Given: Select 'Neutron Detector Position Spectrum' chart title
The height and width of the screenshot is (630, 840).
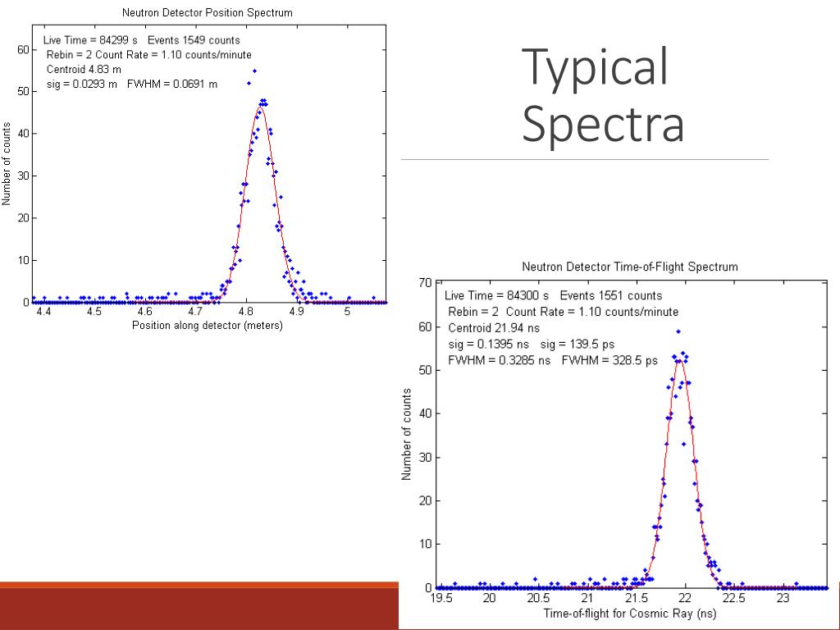Looking at the screenshot, I should point(208,12).
